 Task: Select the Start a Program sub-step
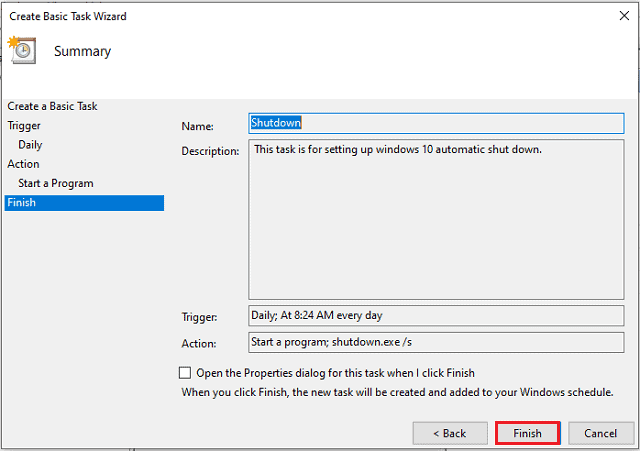56,183
